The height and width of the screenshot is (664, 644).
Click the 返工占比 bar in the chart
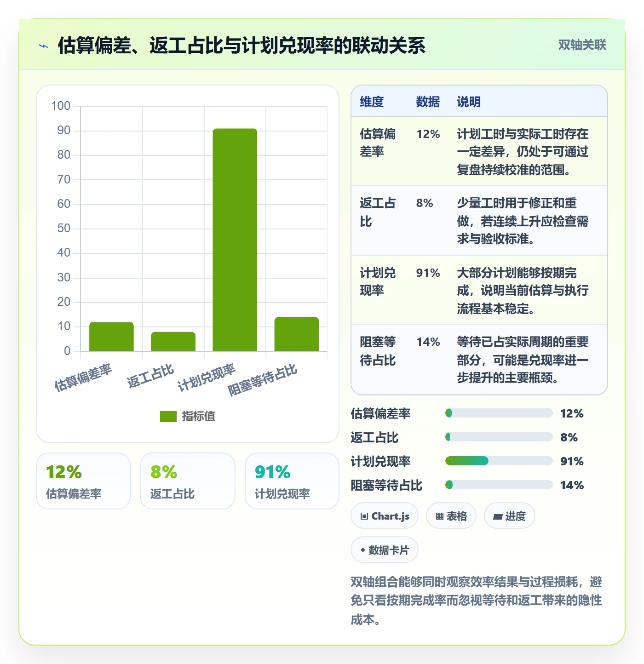(x=173, y=342)
